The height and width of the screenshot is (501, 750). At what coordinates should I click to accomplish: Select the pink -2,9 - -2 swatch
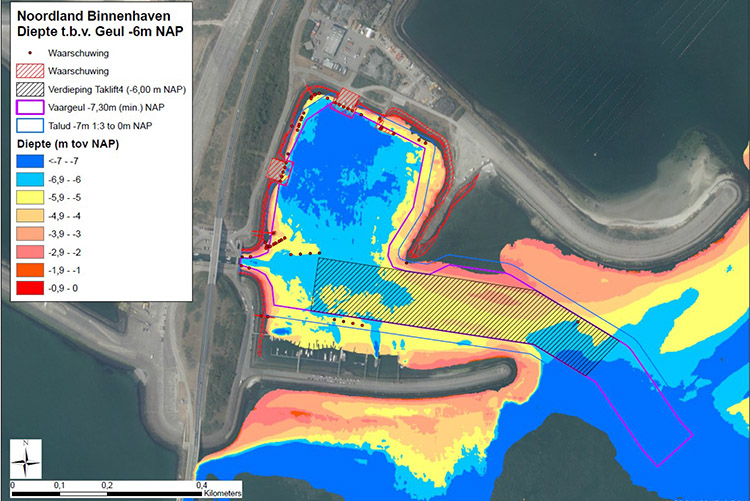click(30, 252)
